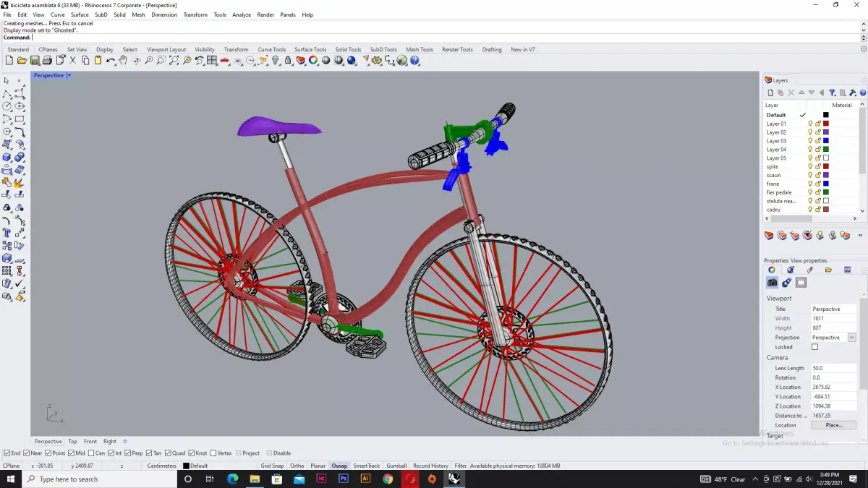This screenshot has height=488, width=868.
Task: Open the Perspective viewport title dropdown arrow
Action: click(69, 75)
